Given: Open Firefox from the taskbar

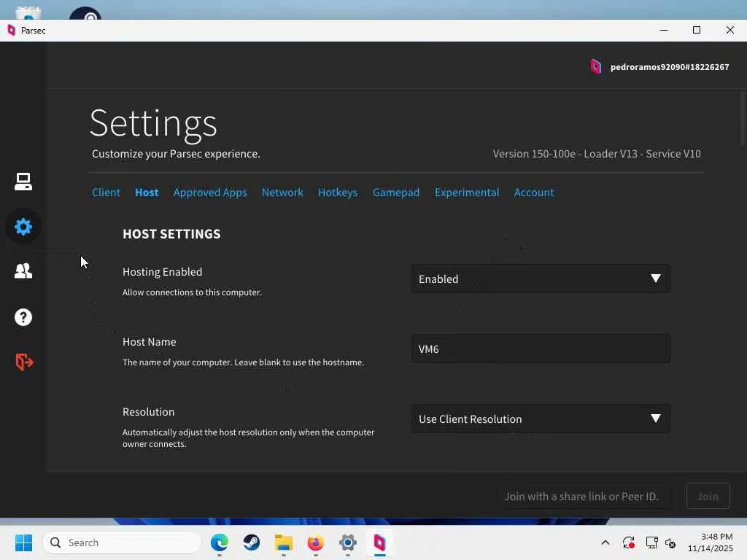Looking at the screenshot, I should [x=315, y=542].
